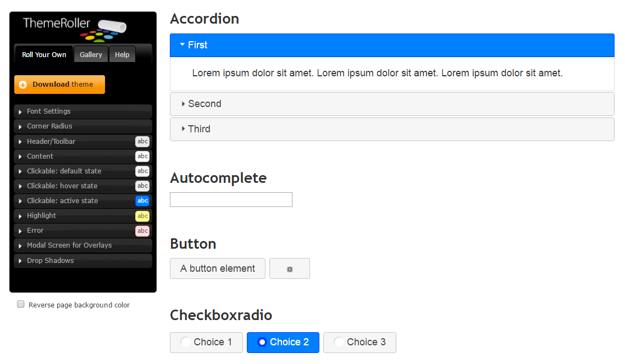This screenshot has height=364, width=625.
Task: Click the yellow abc icon beside Highlight
Action: (x=142, y=215)
